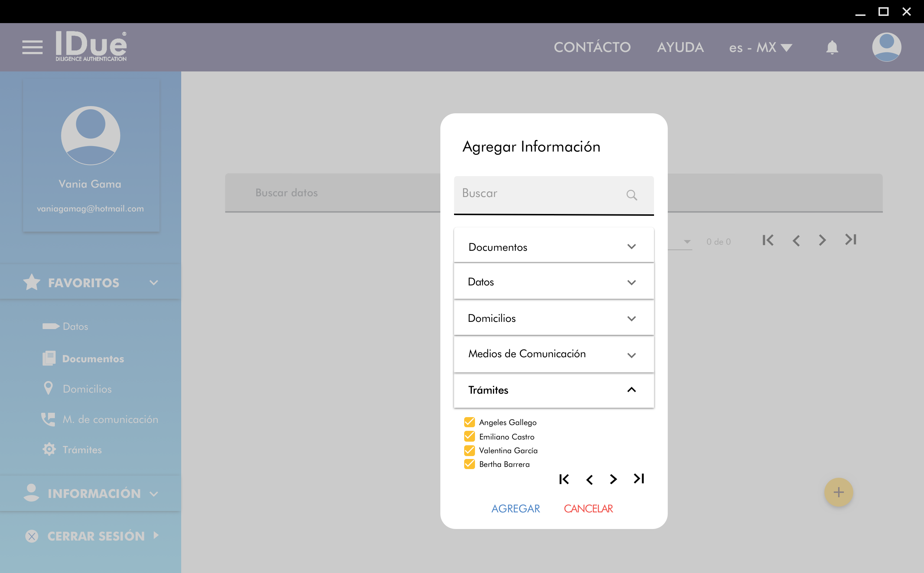
Task: Uncheck Emiliano Castro checkbox
Action: tap(469, 437)
